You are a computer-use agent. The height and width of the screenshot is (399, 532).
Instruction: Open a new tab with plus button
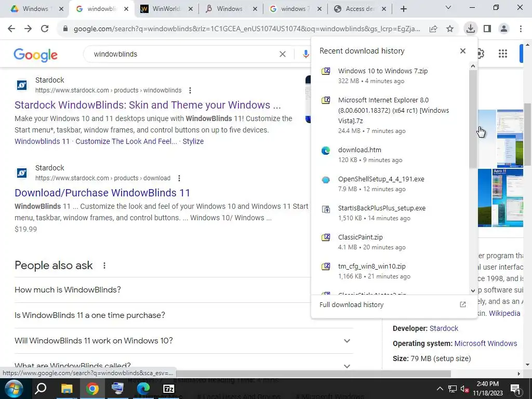(x=403, y=9)
